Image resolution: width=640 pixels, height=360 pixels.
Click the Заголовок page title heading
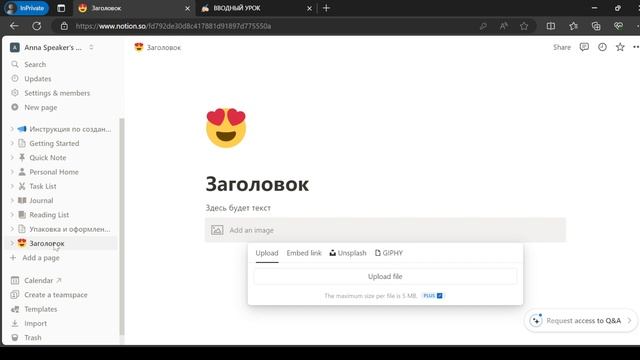tap(257, 184)
